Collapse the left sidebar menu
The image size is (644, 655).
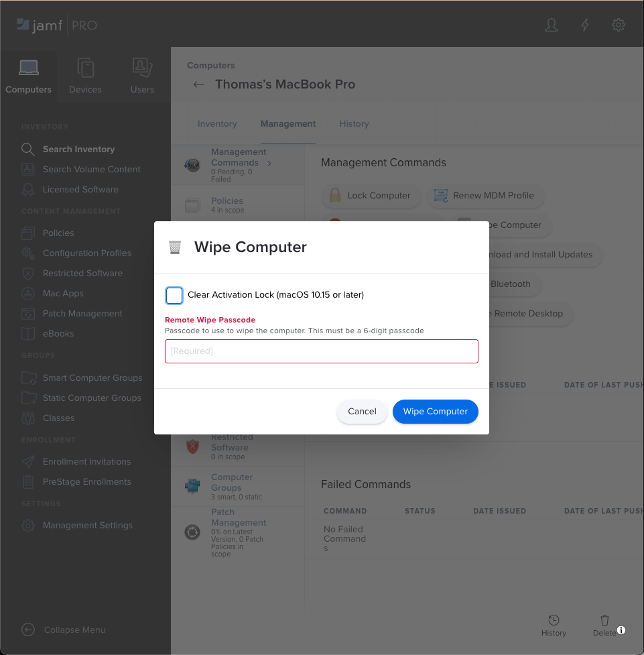click(x=27, y=630)
